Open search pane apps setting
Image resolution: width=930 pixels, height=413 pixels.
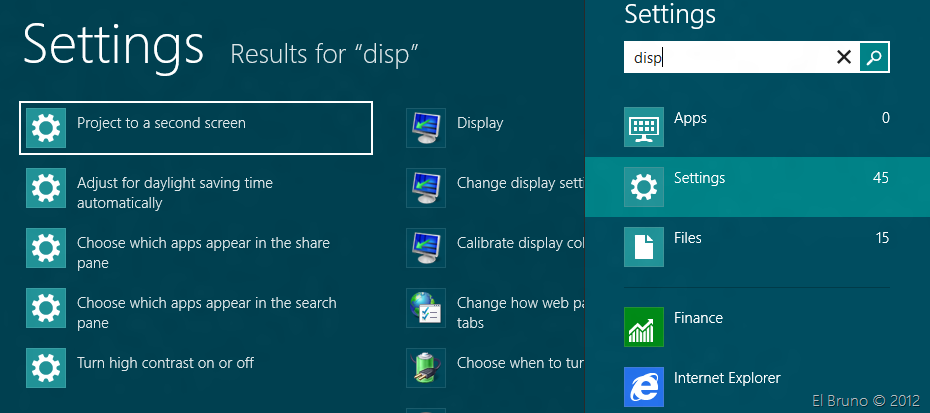[x=206, y=313]
